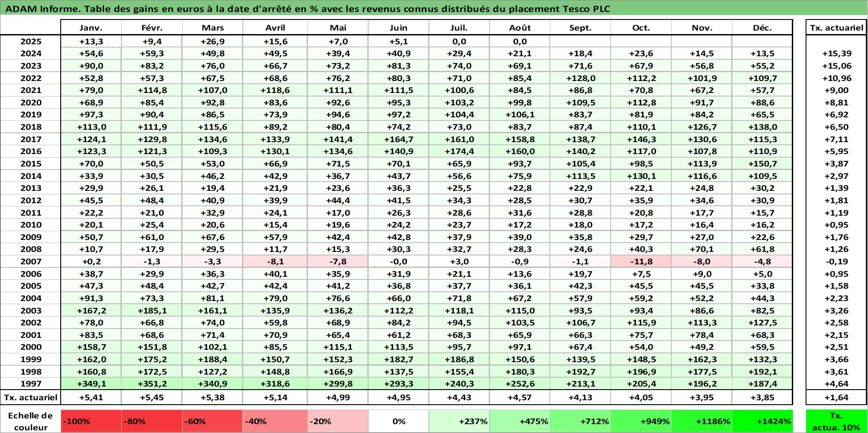This screenshot has width=868, height=433.
Task: Select the 1997 row label
Action: [x=31, y=384]
